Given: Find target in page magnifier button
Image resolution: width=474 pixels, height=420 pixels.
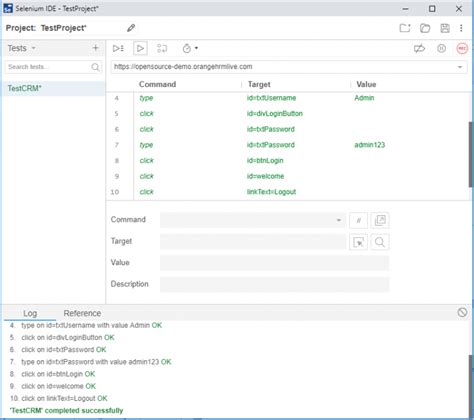Looking at the screenshot, I should click(380, 242).
